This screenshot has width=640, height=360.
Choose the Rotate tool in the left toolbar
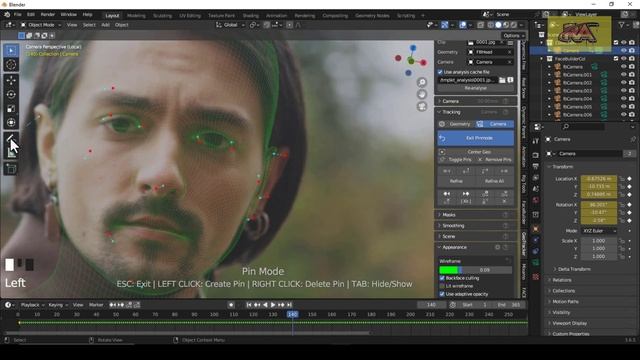click(x=11, y=94)
